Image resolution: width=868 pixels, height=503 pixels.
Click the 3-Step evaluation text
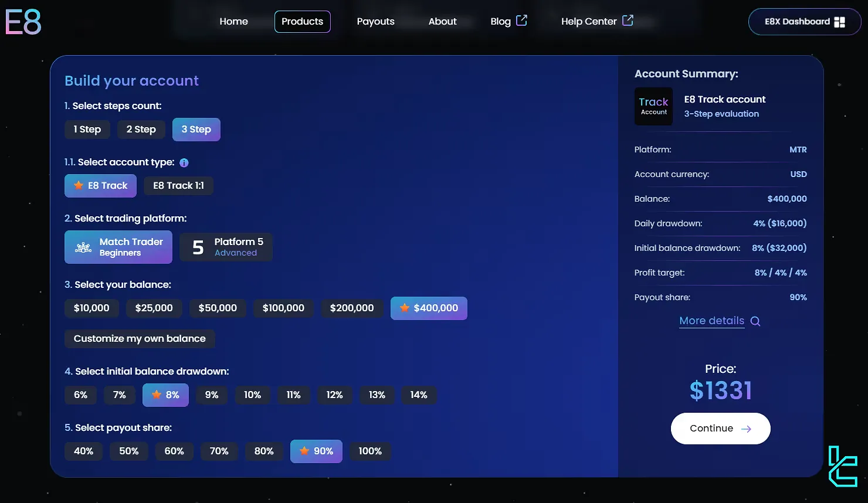721,114
